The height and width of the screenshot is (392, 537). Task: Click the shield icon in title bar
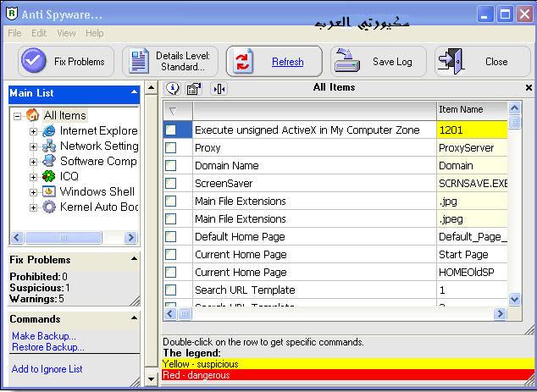(x=12, y=14)
